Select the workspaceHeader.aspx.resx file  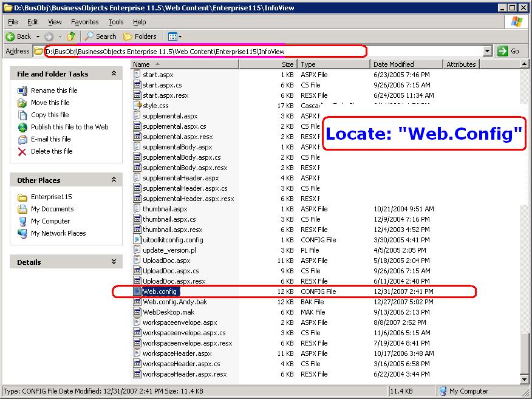185,374
